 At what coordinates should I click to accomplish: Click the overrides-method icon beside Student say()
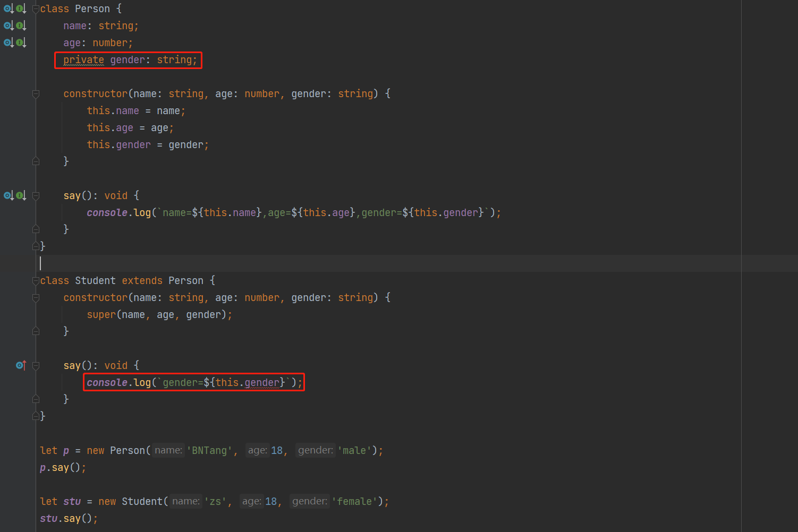(21, 365)
